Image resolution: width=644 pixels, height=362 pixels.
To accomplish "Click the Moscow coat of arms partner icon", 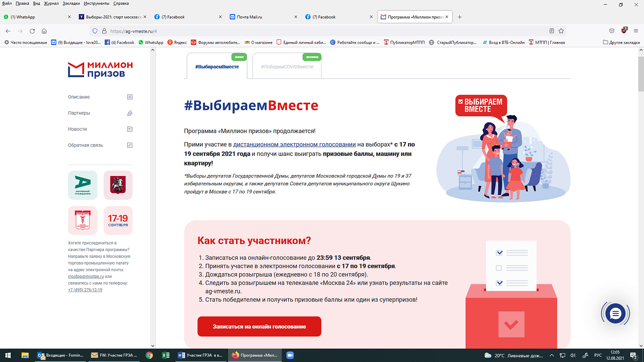I will 118,185.
